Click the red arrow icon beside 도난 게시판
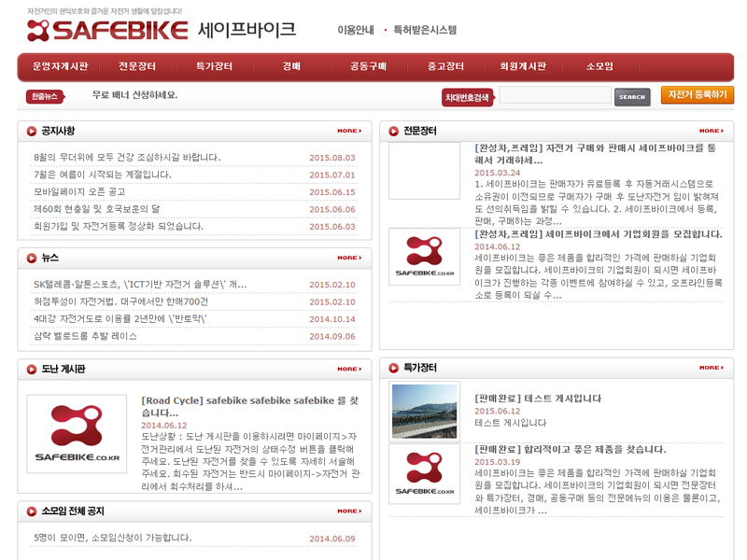Image resolution: width=747 pixels, height=560 pixels. (32, 369)
